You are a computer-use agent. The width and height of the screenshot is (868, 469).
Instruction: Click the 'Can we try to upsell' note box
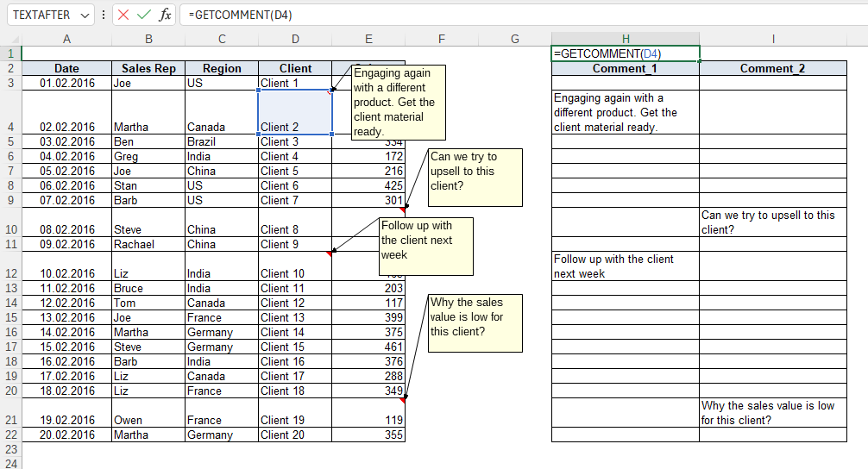point(475,178)
